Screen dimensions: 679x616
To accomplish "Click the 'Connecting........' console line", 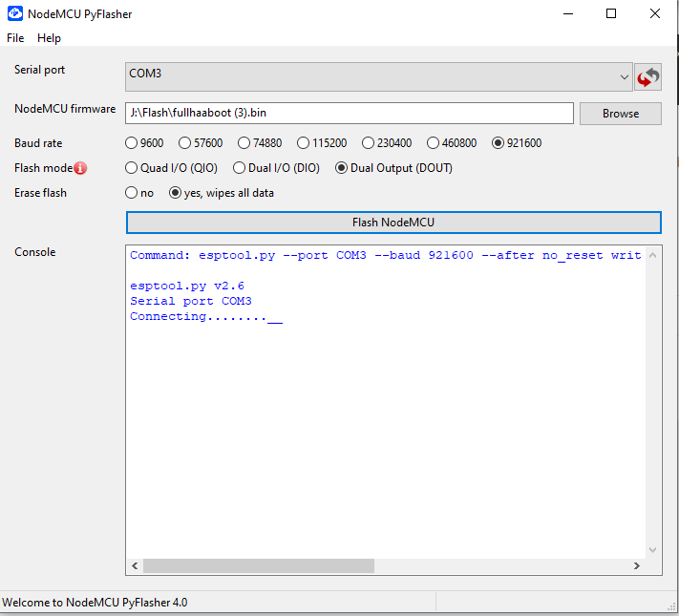I will click(x=206, y=317).
